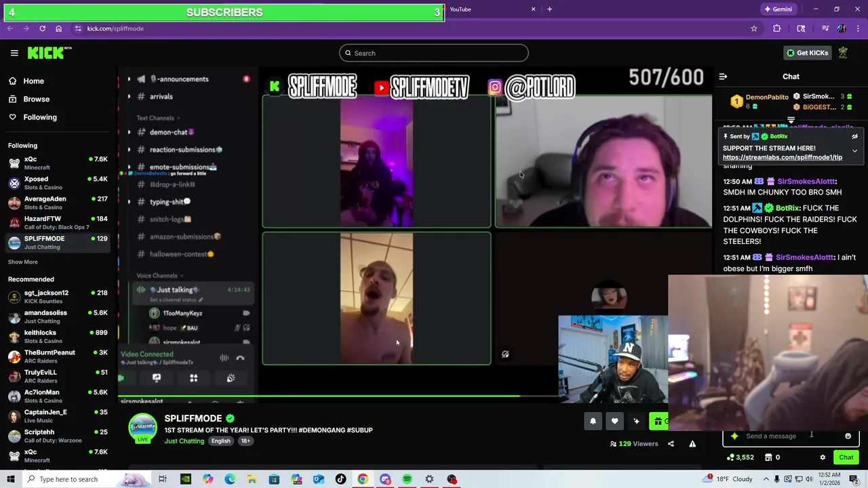Open the streamlabs tip link
The width and height of the screenshot is (868, 488).
pyautogui.click(x=782, y=157)
